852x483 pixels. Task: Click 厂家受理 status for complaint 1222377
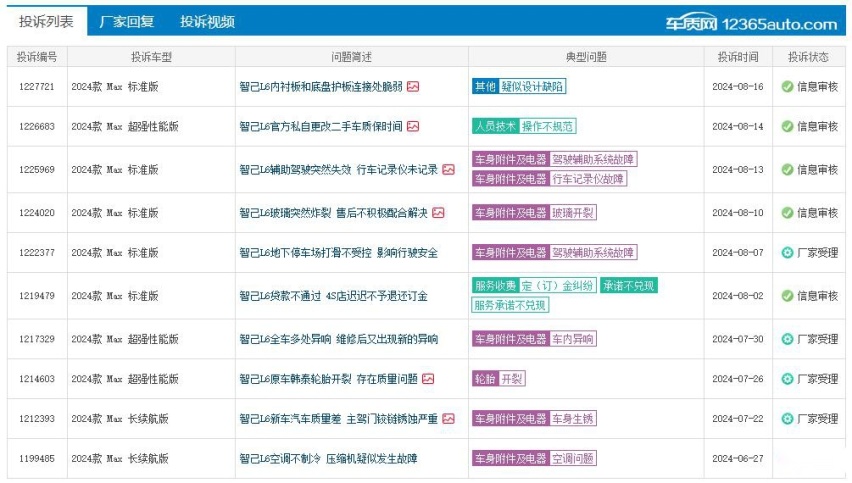pyautogui.click(x=817, y=253)
